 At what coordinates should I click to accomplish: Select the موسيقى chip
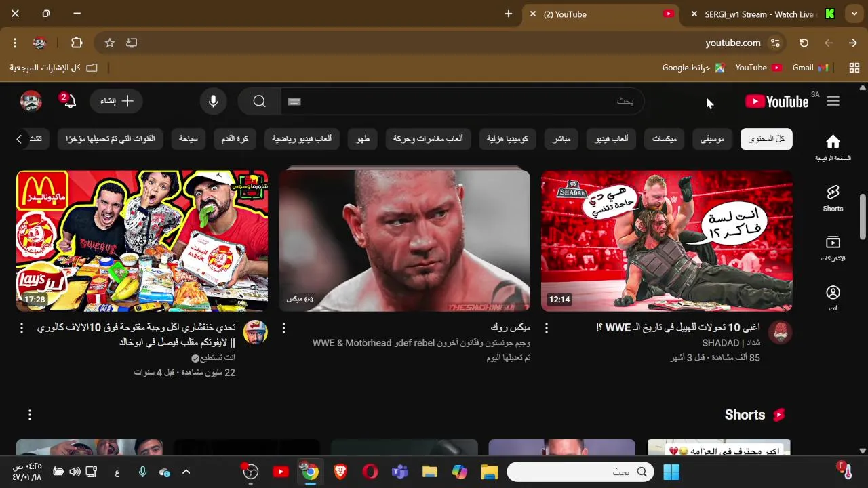712,139
